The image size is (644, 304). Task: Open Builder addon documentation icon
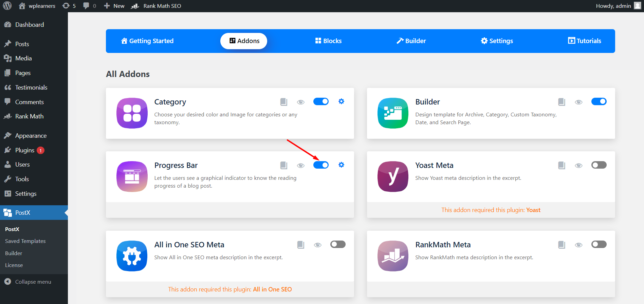point(562,102)
